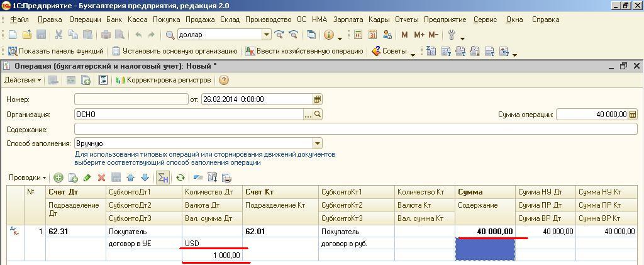
Task: Open the Действия dropdown menu
Action: [x=23, y=81]
